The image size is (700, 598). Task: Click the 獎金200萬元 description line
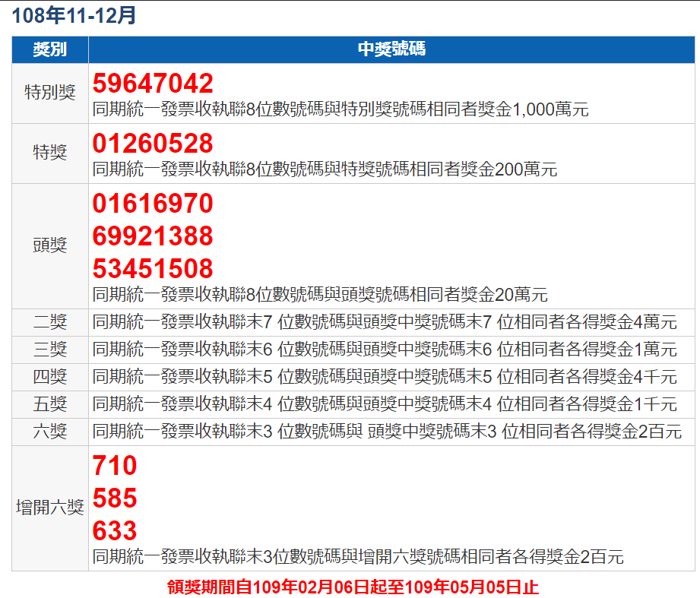pyautogui.click(x=325, y=169)
